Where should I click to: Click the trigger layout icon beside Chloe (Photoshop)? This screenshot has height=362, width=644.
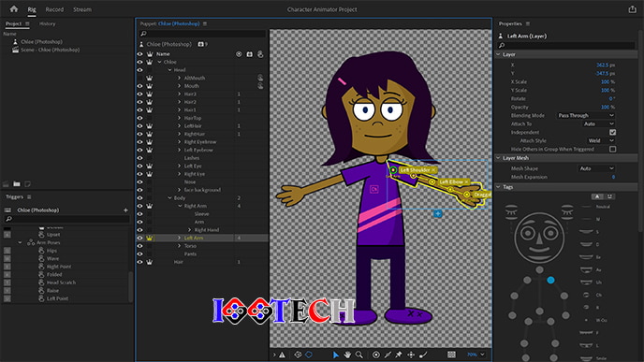pyautogui.click(x=7, y=210)
